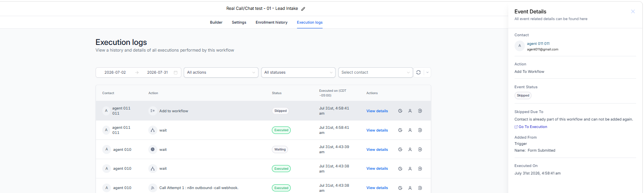
Task: Click the end date 2026-07-31 field
Action: click(x=157, y=72)
